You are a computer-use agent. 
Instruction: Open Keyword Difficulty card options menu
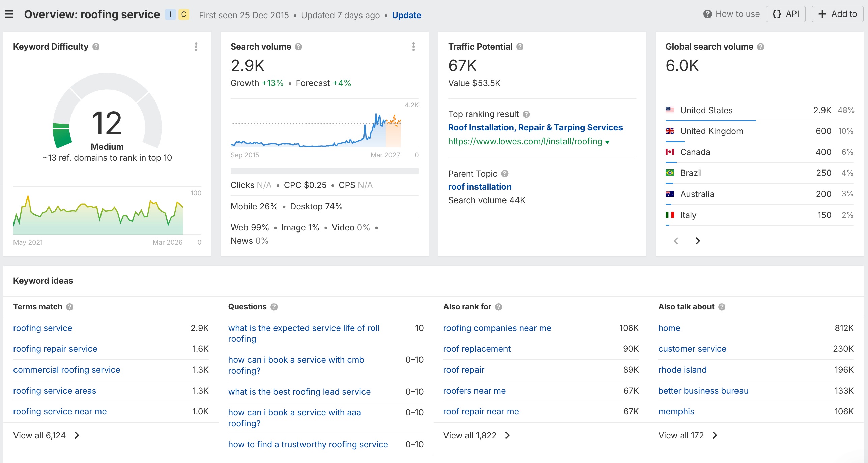(196, 47)
